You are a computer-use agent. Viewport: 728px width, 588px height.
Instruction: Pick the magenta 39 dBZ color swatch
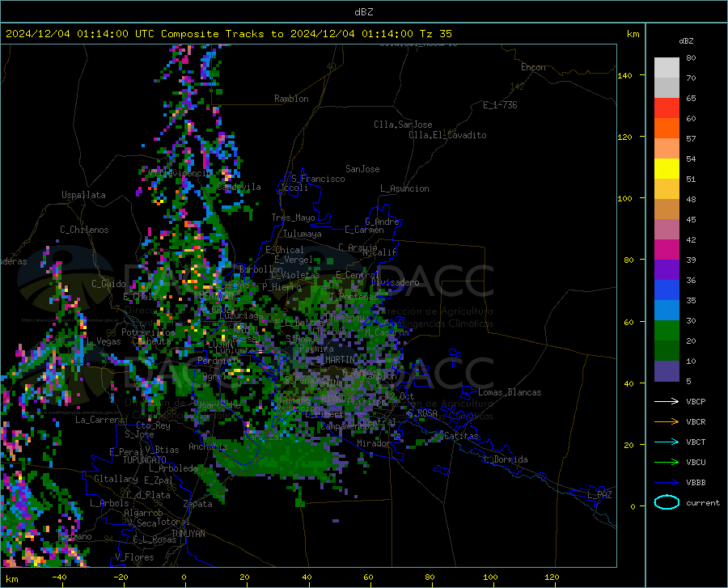click(667, 250)
